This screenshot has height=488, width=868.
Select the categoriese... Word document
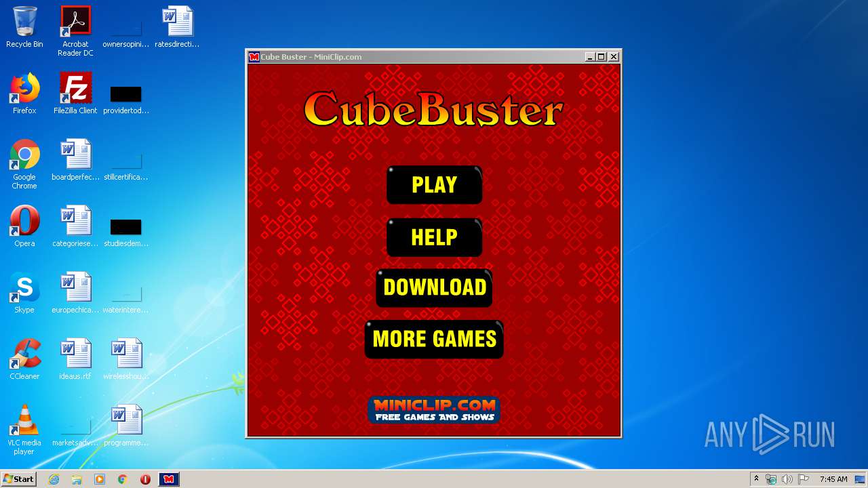75,226
